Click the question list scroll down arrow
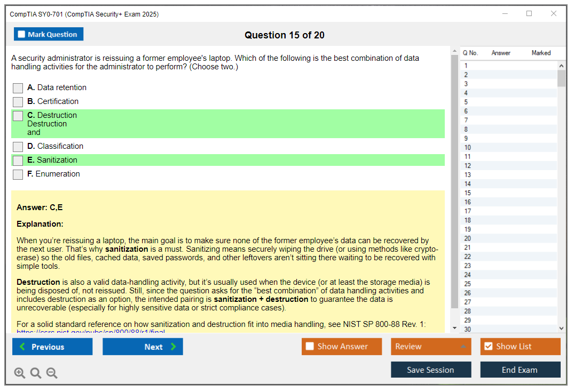 (561, 329)
